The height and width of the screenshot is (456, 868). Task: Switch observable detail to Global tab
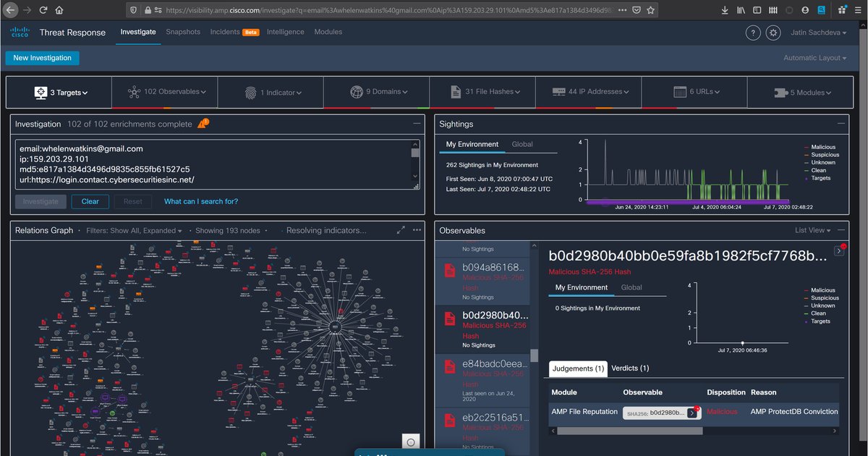pos(631,287)
